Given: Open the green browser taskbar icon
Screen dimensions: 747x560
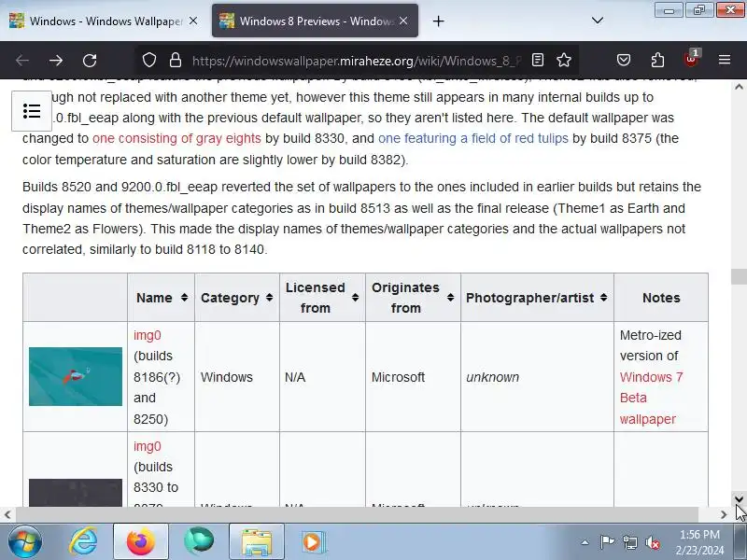Looking at the screenshot, I should [199, 541].
